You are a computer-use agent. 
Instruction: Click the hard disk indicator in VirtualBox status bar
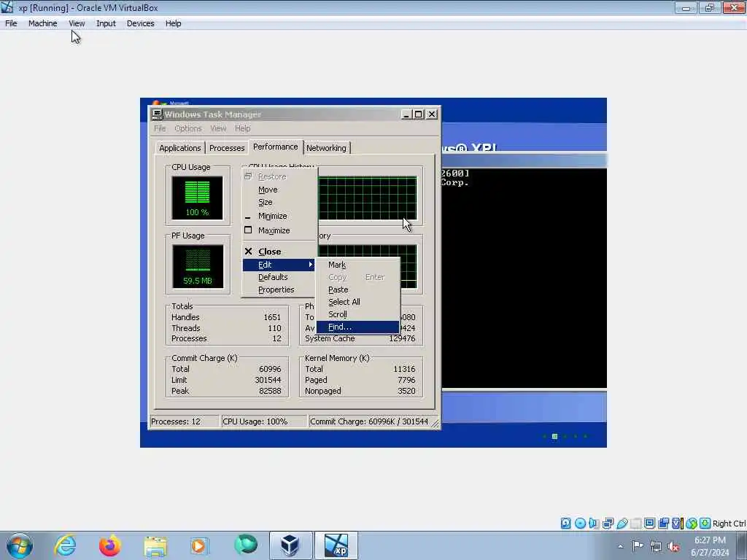[565, 524]
